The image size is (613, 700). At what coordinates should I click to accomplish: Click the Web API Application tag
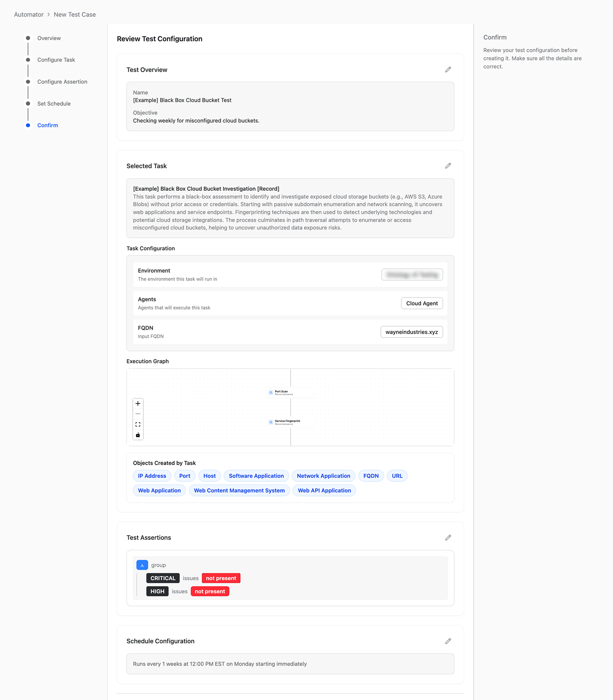coord(324,490)
